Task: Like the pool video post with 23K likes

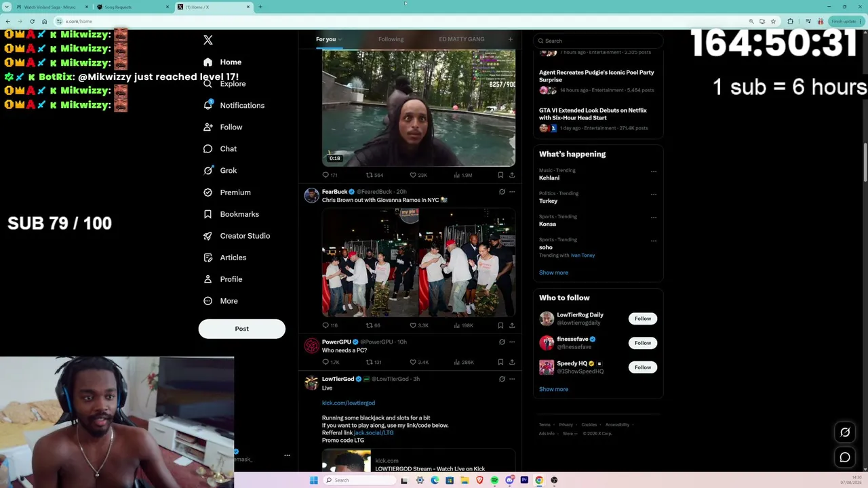Action: coord(418,175)
